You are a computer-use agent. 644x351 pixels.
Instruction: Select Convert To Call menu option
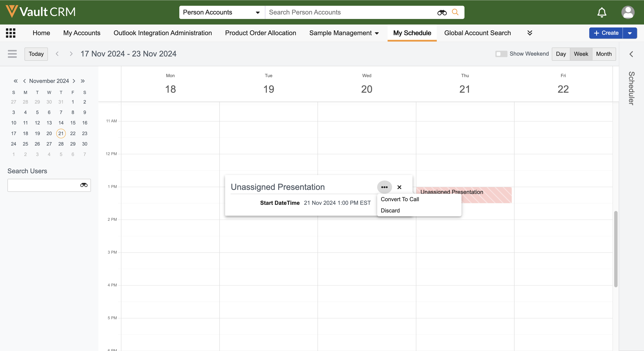click(400, 199)
